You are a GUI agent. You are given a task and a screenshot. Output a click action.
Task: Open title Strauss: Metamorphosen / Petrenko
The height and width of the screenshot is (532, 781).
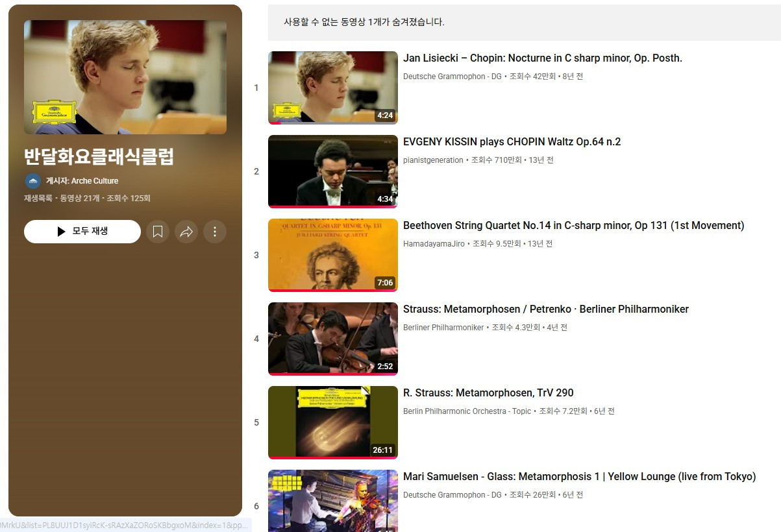click(x=546, y=309)
